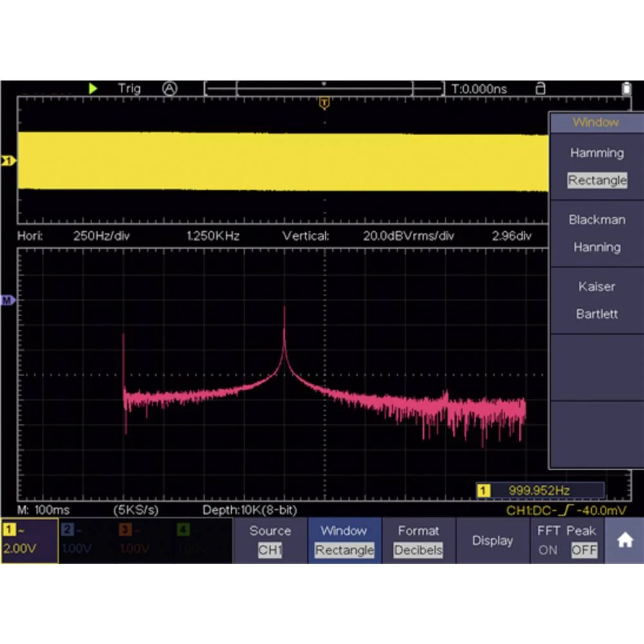Click the Home menu icon
The height and width of the screenshot is (644, 644).
pyautogui.click(x=624, y=540)
